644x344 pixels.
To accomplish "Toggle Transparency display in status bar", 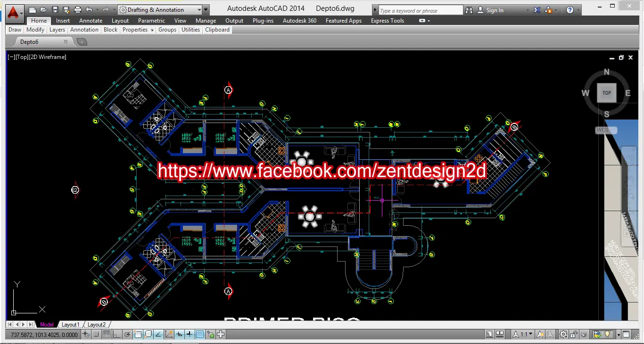I will 200,335.
